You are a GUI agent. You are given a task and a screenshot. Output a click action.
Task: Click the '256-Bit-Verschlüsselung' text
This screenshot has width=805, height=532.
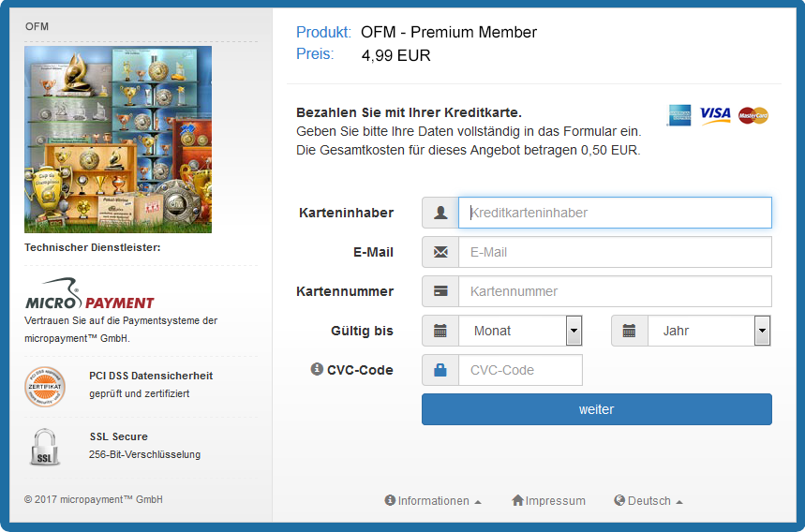coord(144,454)
